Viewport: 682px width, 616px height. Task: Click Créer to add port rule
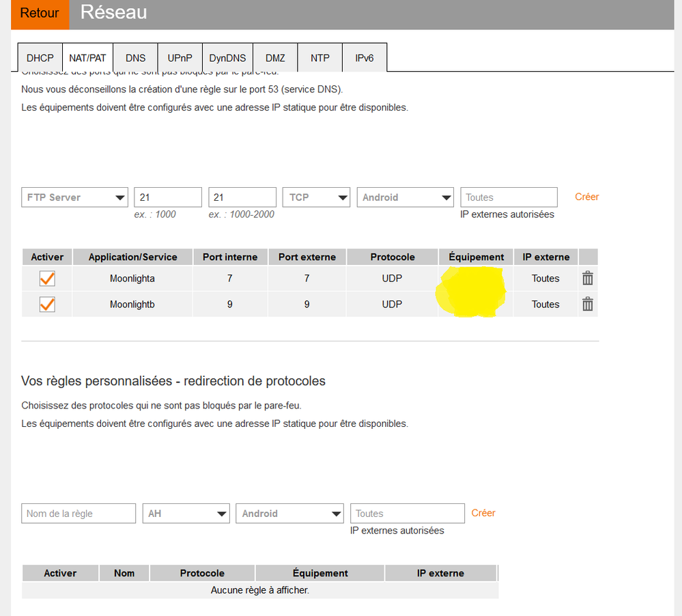click(586, 197)
